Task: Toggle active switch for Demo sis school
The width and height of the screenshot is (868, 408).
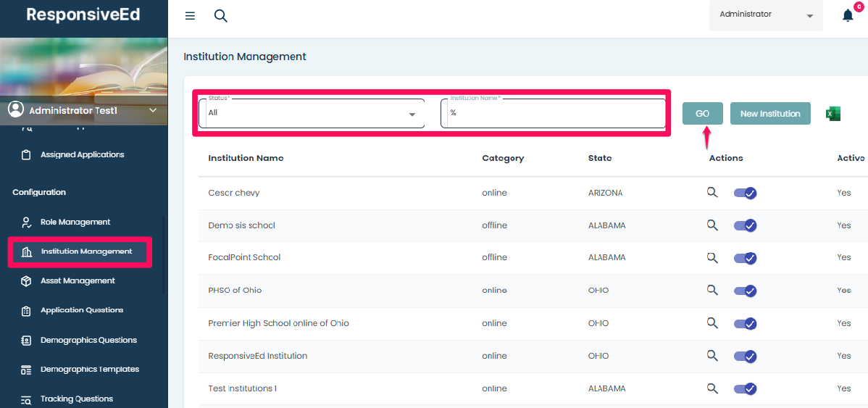Action: [745, 225]
